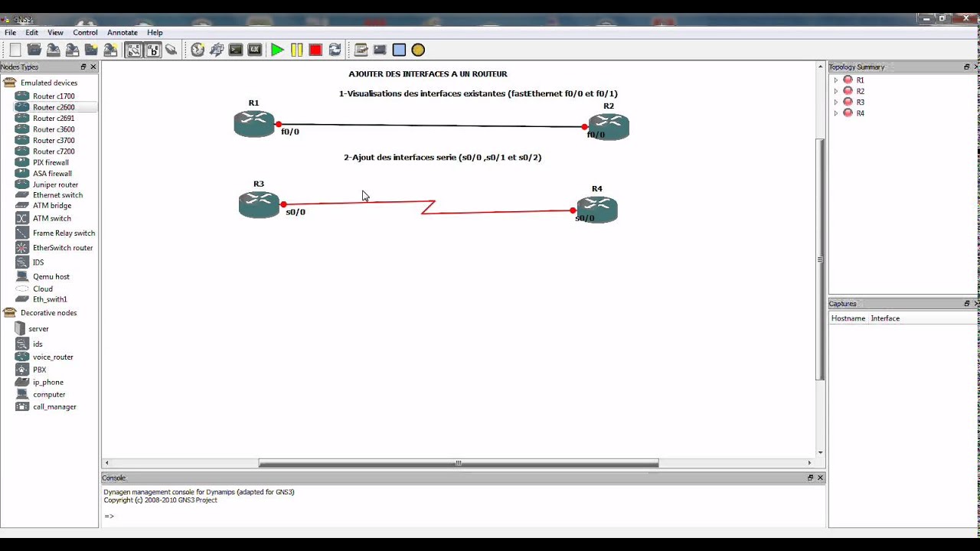Screen dimensions: 980x551
Task: Expand R4 in Topology Summary
Action: click(836, 113)
